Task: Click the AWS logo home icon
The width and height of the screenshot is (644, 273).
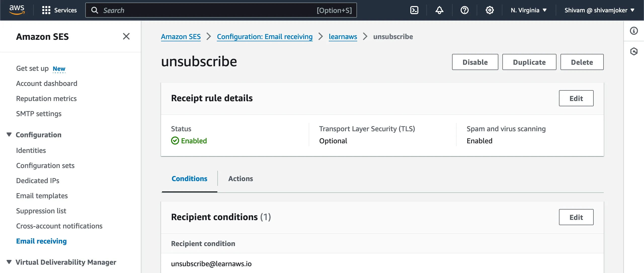Action: pyautogui.click(x=17, y=10)
